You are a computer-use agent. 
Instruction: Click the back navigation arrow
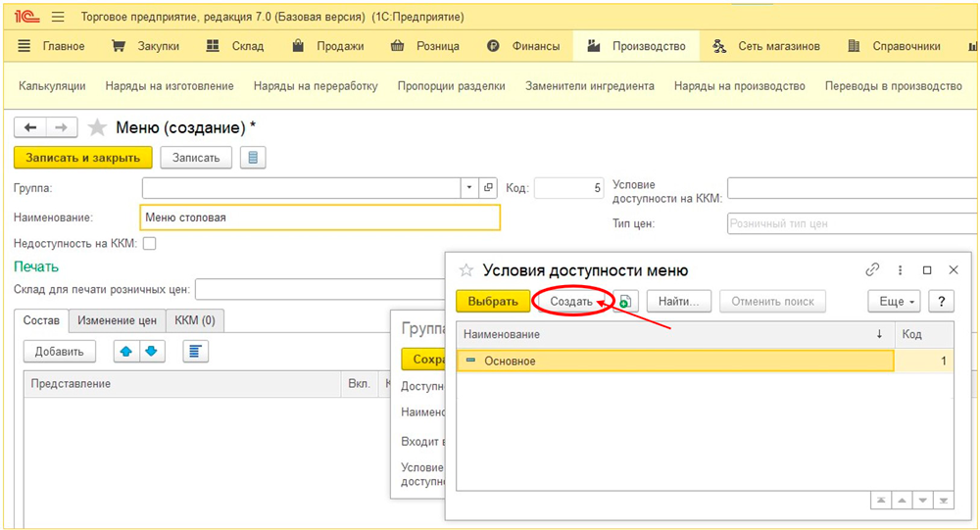click(x=30, y=127)
